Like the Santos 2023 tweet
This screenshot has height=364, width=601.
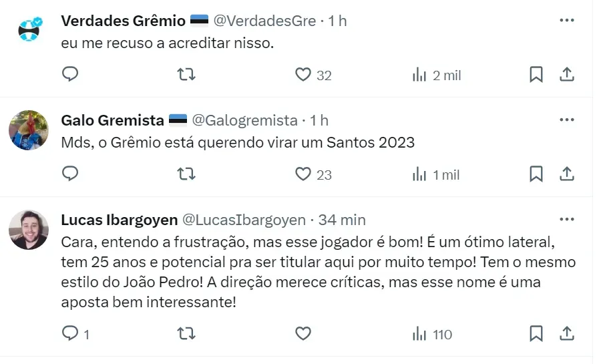point(303,174)
